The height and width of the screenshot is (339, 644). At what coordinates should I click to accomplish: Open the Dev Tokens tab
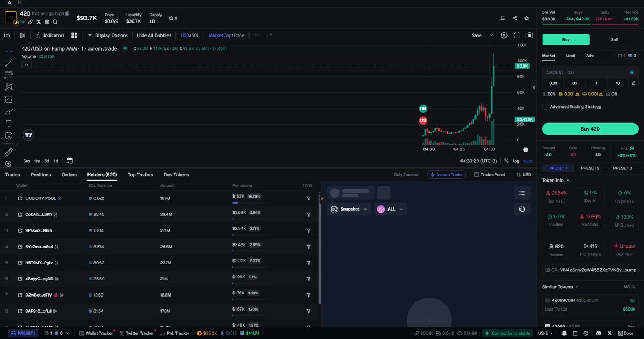[177, 175]
